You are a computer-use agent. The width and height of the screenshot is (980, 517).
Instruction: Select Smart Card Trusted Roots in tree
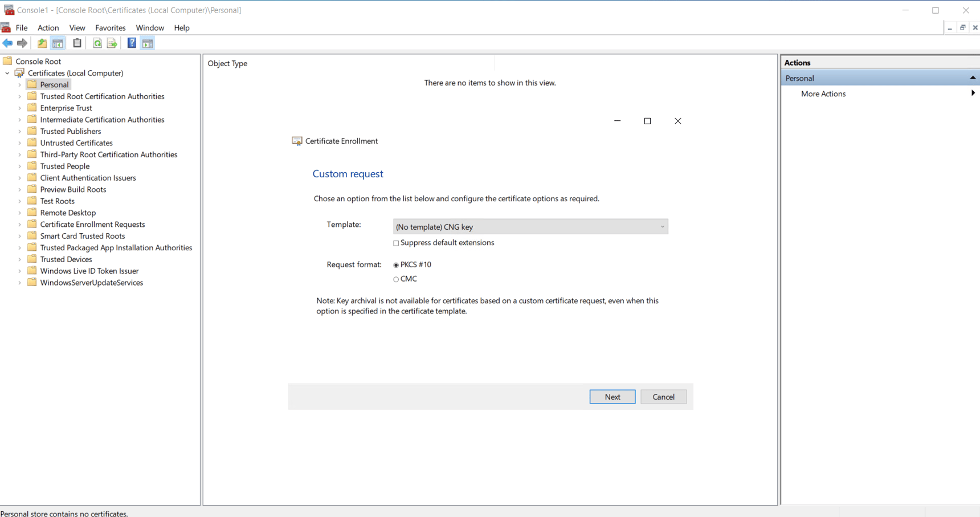tap(83, 236)
